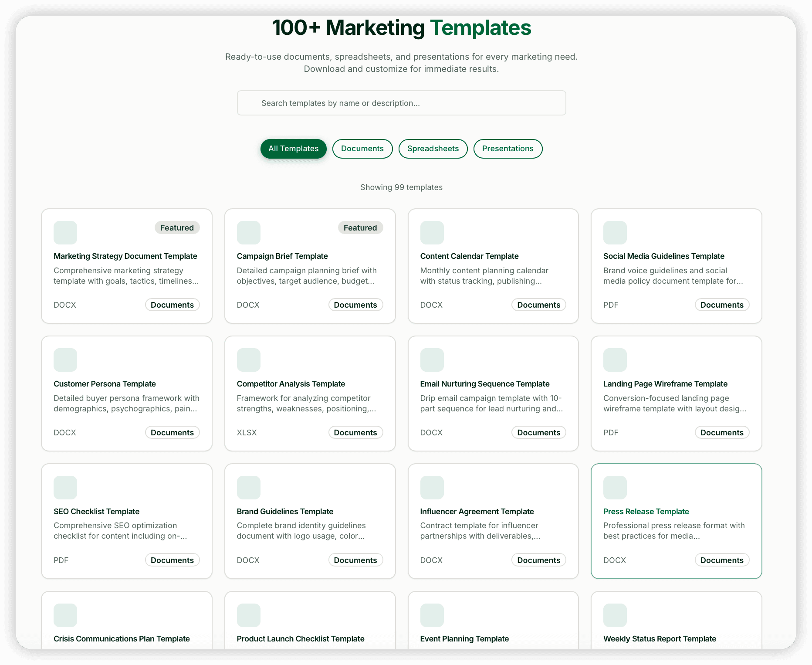Image resolution: width=812 pixels, height=665 pixels.
Task: Click the thumbnail of Competitor Analysis Template
Action: click(248, 360)
